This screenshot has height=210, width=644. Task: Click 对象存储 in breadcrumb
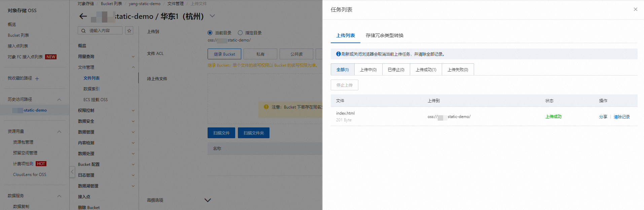point(86,4)
